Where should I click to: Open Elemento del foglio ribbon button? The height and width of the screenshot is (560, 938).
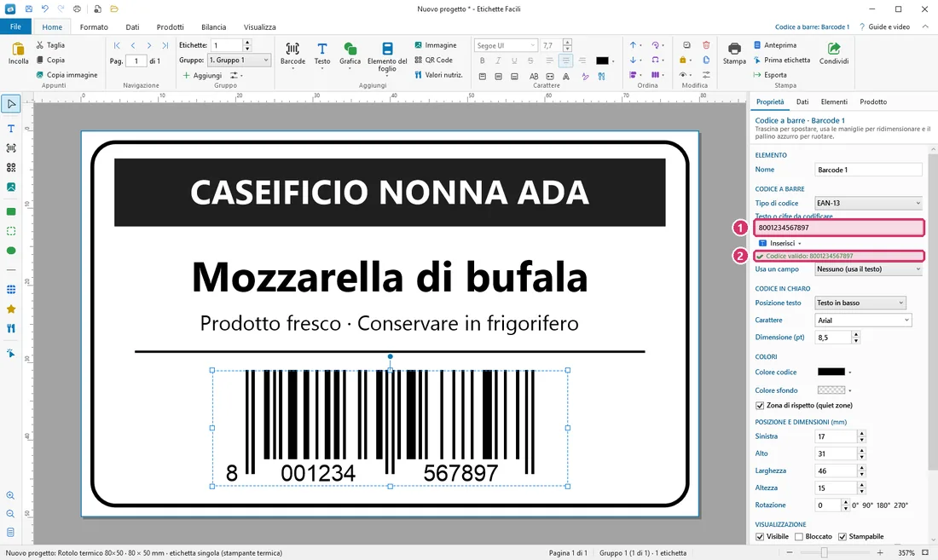(x=387, y=57)
